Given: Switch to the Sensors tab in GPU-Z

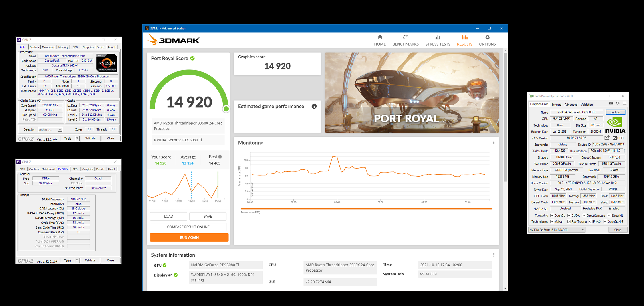Looking at the screenshot, I should 556,105.
